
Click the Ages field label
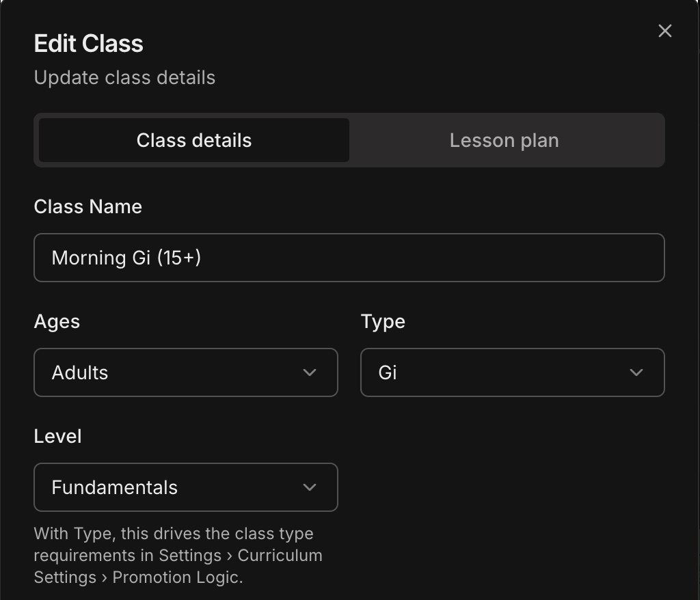coord(57,322)
